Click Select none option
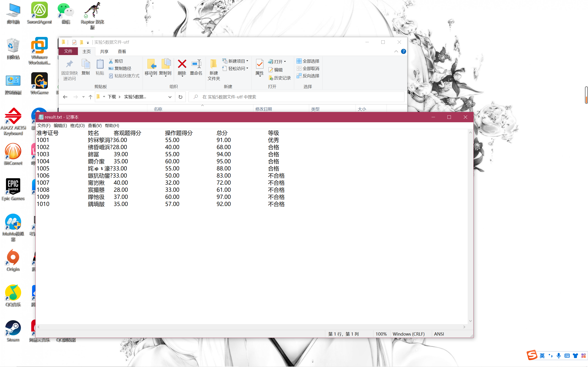 pyautogui.click(x=308, y=68)
